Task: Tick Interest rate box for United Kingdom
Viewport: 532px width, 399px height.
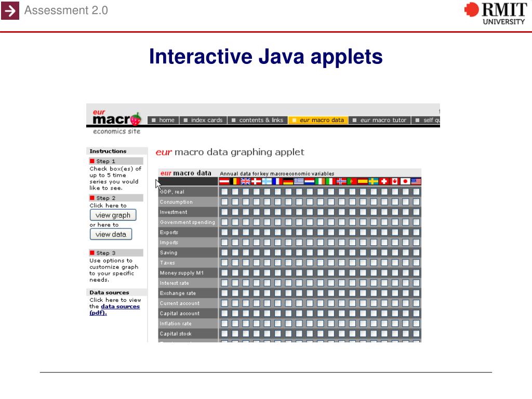Action: click(x=246, y=283)
